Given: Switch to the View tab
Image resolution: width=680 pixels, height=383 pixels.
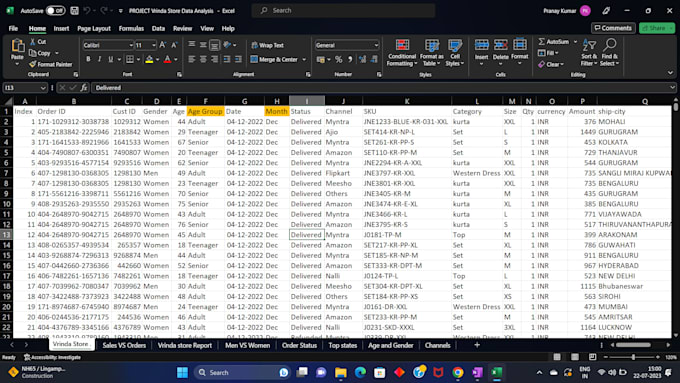Looking at the screenshot, I should coord(207,28).
